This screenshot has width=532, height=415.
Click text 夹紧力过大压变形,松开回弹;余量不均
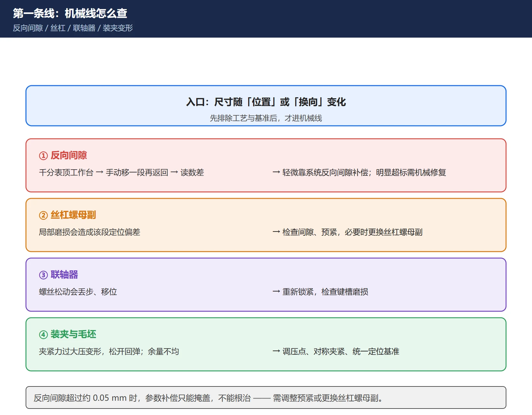click(109, 351)
